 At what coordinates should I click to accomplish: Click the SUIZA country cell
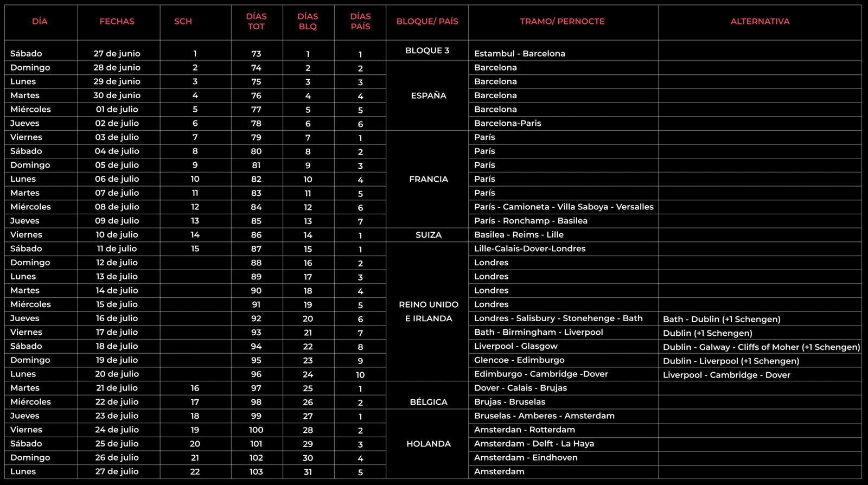click(428, 235)
